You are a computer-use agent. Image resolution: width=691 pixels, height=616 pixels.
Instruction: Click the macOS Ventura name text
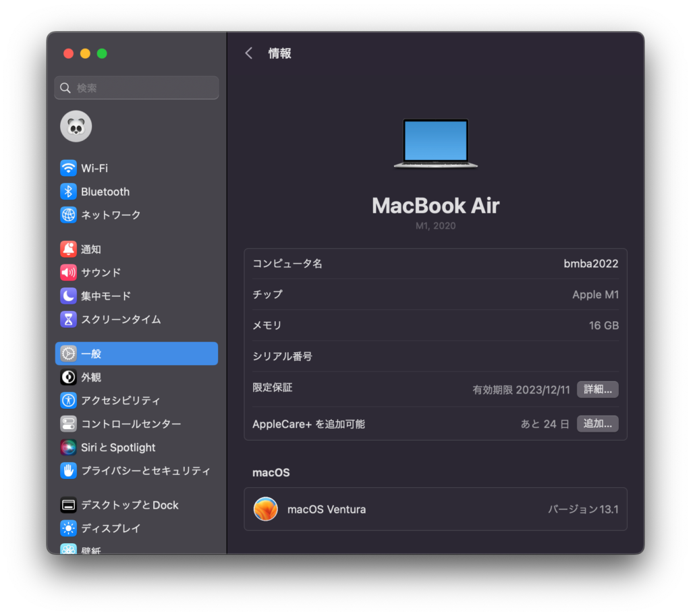(327, 509)
